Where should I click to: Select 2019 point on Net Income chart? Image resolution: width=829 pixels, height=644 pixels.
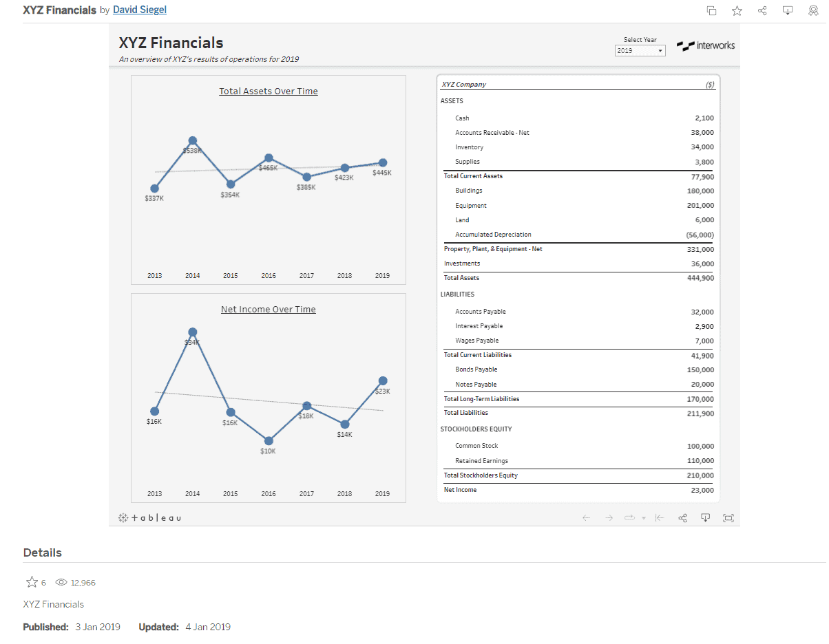[383, 380]
